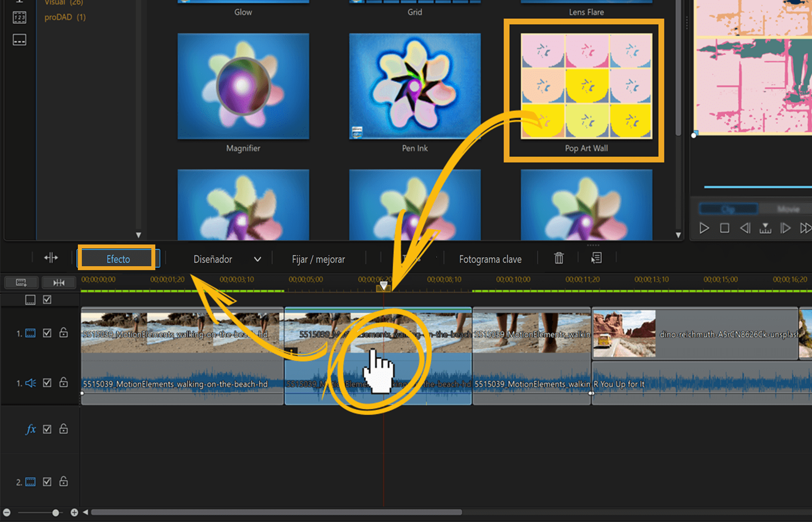
Task: Click the timeline horizontal scrollbar
Action: (277, 512)
